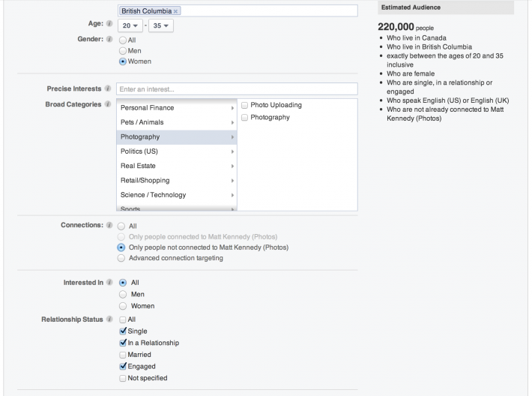Select Retail/Shopping broad category
Screen dimensions: 532x396
tap(177, 181)
